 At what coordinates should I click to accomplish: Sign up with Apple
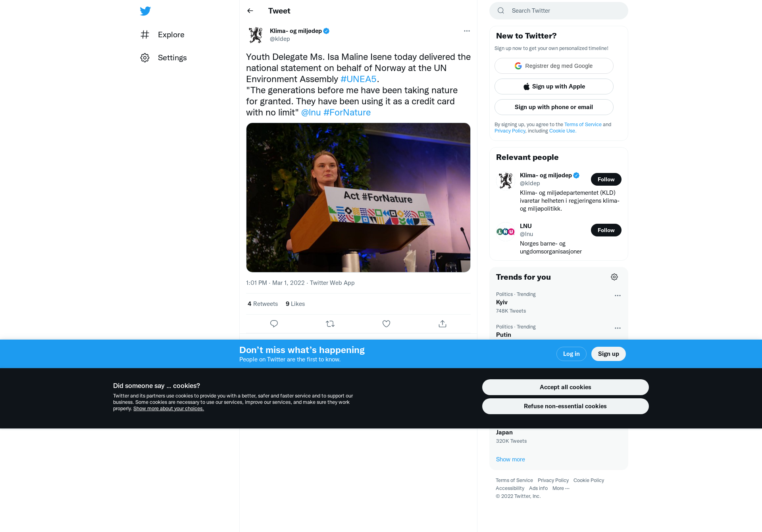[554, 86]
